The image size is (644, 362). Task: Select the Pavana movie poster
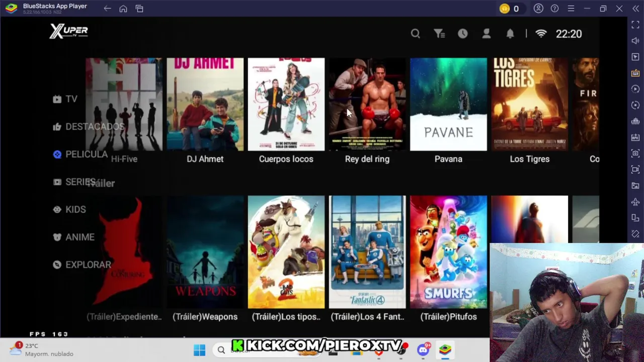448,104
